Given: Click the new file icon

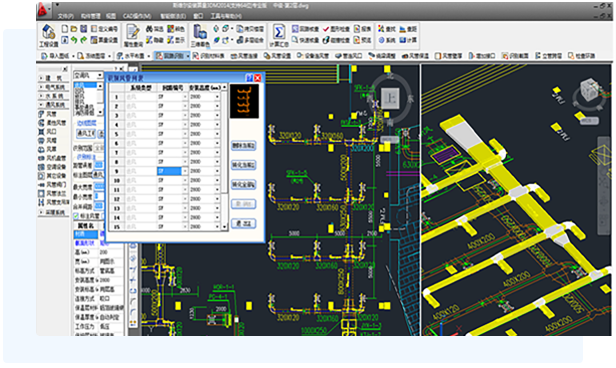Looking at the screenshot, I should coord(65,29).
